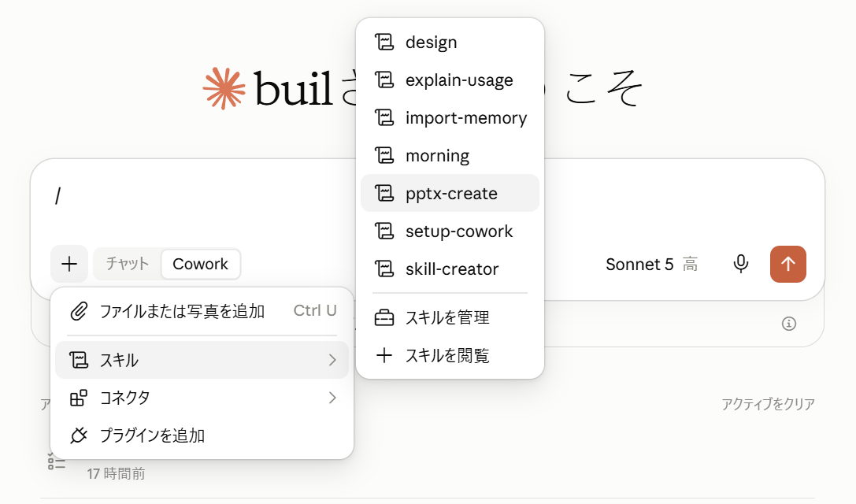The width and height of the screenshot is (856, 504).
Task: Click the setup-cowork scroll icon
Action: pyautogui.click(x=384, y=231)
